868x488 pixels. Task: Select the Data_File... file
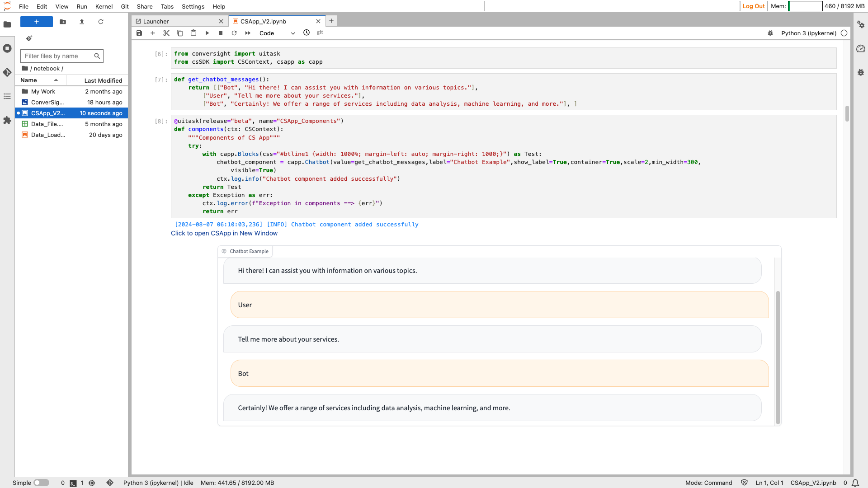point(71,124)
